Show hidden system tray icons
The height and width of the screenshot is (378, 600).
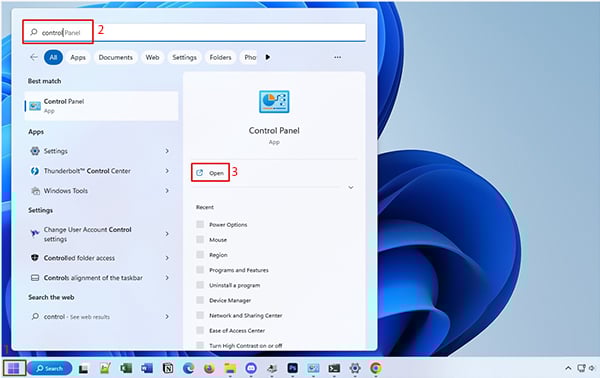tap(568, 368)
